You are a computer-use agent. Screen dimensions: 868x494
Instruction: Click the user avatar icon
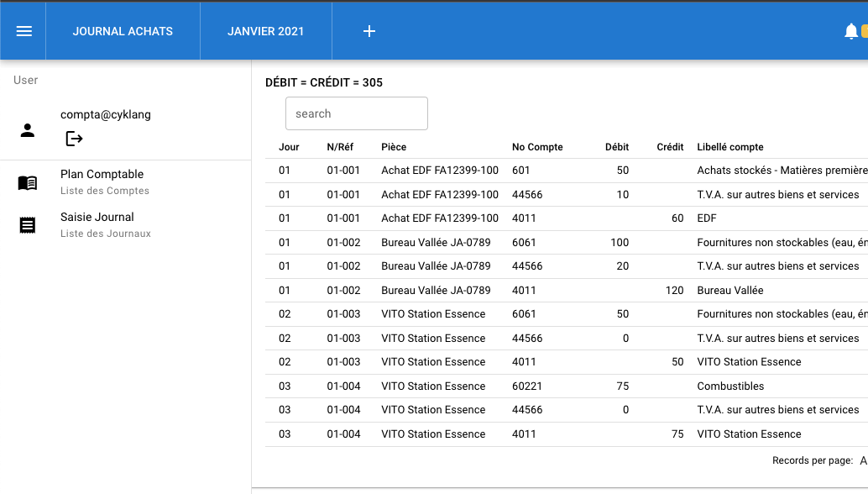point(28,130)
